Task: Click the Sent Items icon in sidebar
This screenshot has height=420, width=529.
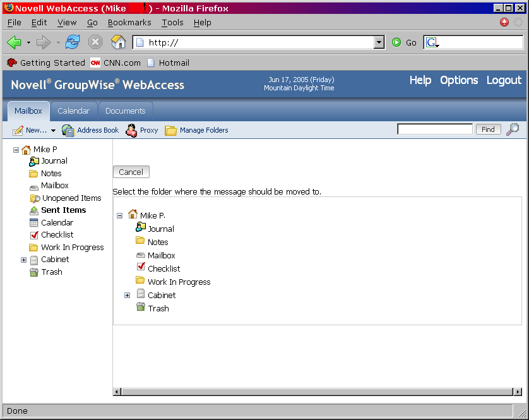Action: (33, 211)
